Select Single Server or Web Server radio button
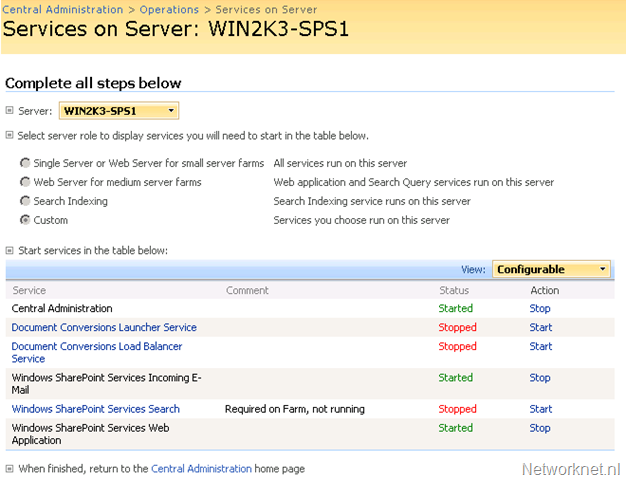The height and width of the screenshot is (480, 626). (25, 163)
